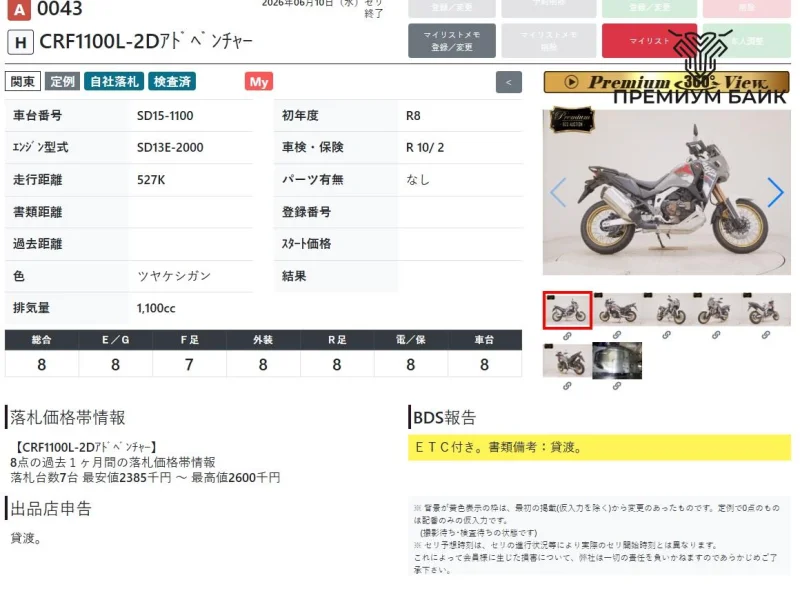Image resolution: width=800 pixels, height=600 pixels.
Task: Click first-year value R8
Action: tap(413, 116)
